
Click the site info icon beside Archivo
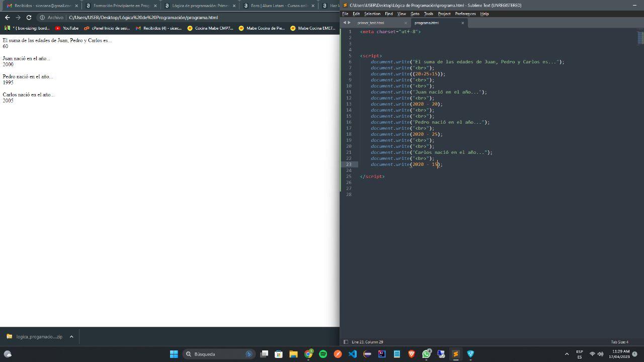[42, 18]
